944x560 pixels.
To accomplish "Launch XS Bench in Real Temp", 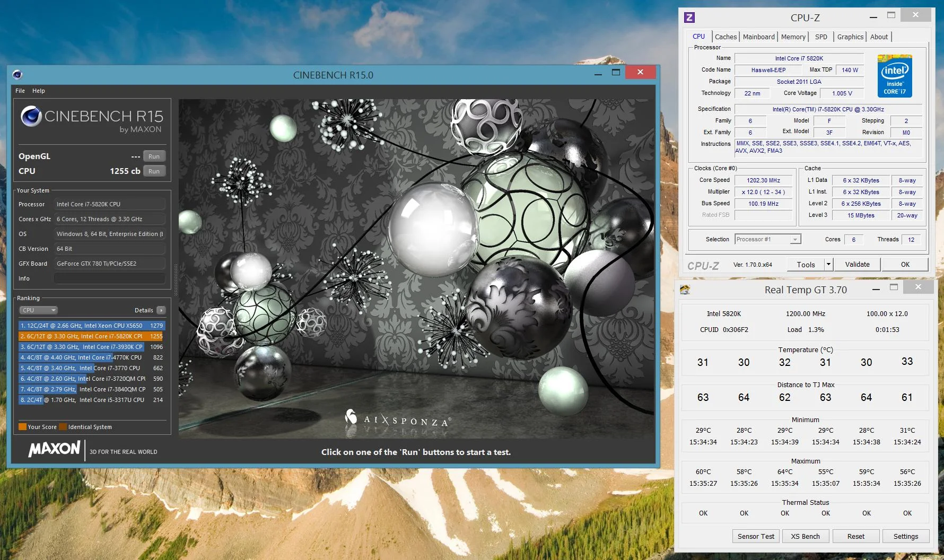I will point(805,536).
